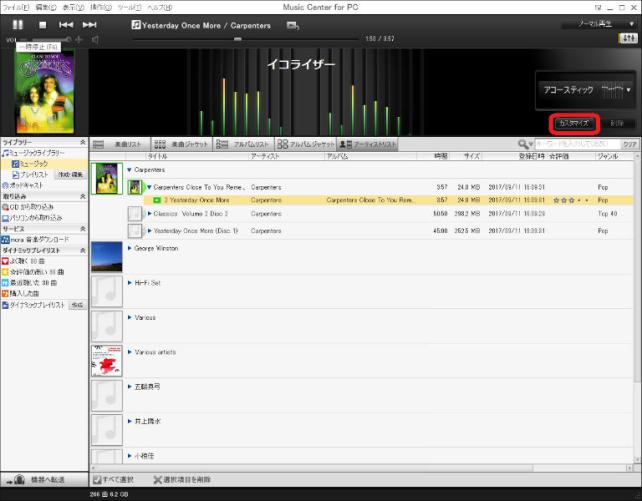Image resolution: width=642 pixels, height=501 pixels.
Task: Click the volume plus icon
Action: click(79, 40)
